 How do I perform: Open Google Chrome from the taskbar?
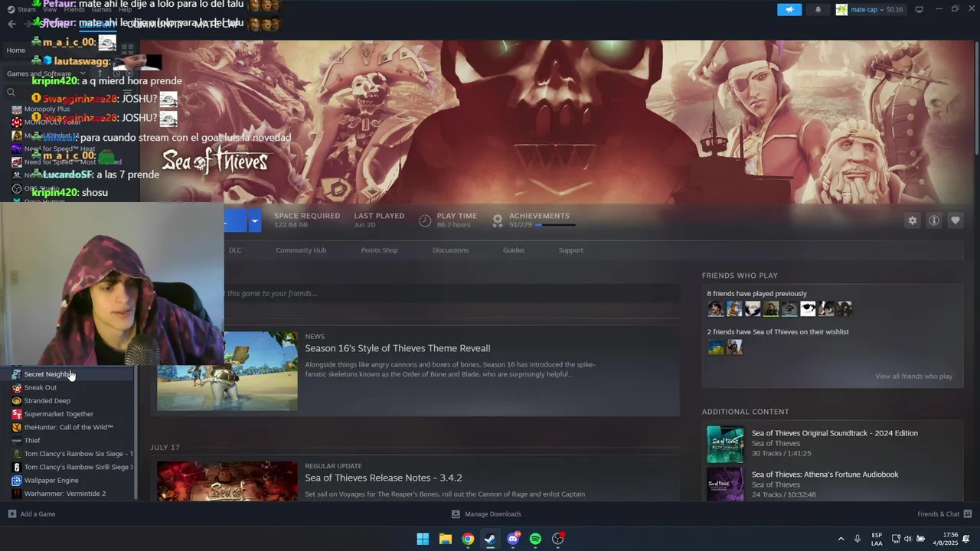tap(468, 539)
